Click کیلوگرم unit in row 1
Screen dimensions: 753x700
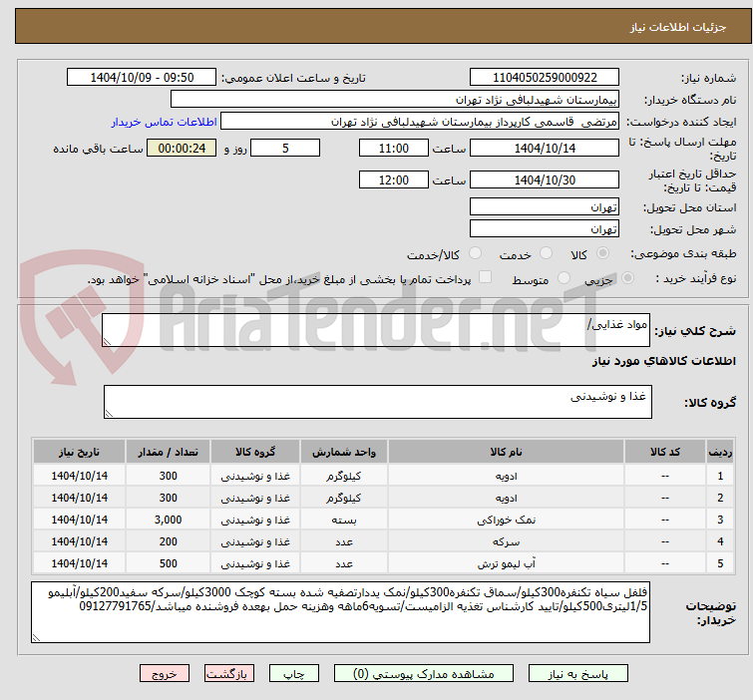[344, 476]
